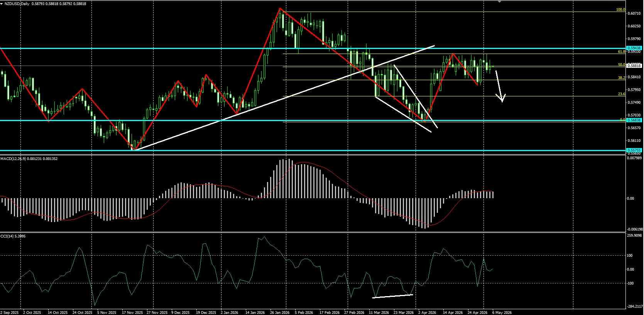Screen dimensions: 644x315
Task: Click the 14 Oct 2025 date label
Action: [58, 312]
